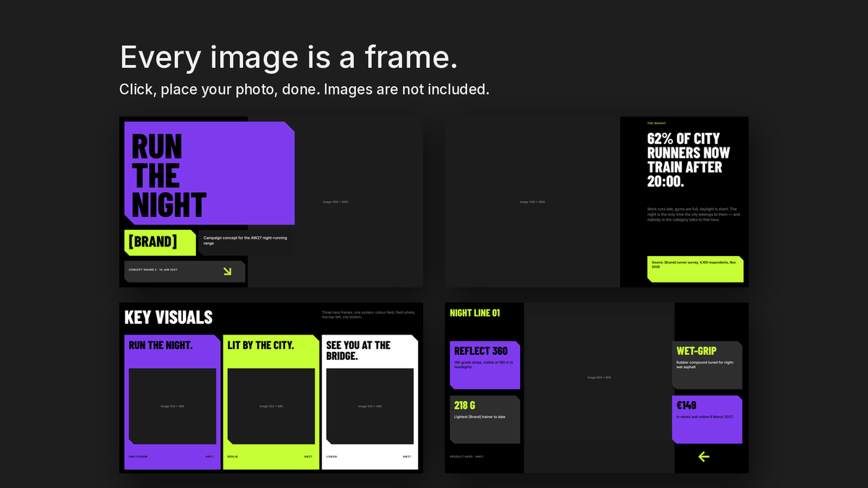Click the RUN THE NIGHT. card title

[161, 346]
